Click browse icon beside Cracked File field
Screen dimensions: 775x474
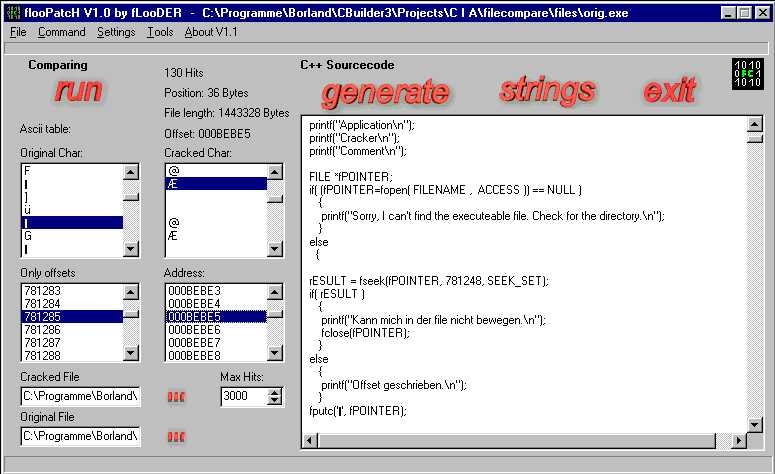point(177,397)
